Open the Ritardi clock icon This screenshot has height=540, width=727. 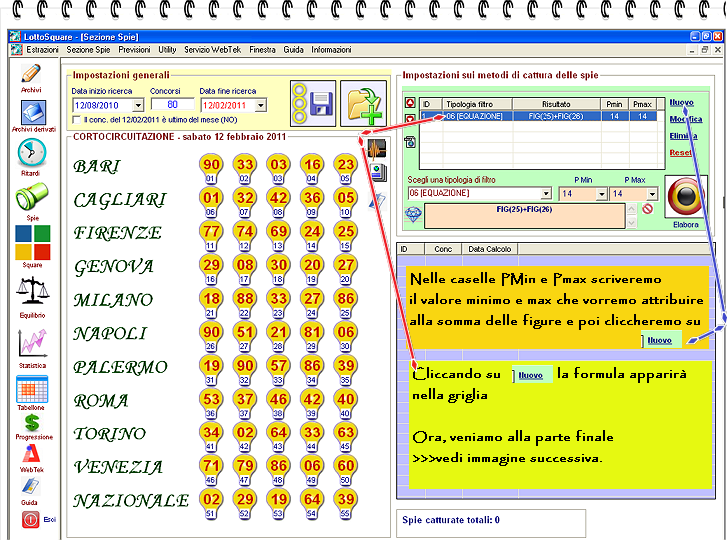coord(32,153)
